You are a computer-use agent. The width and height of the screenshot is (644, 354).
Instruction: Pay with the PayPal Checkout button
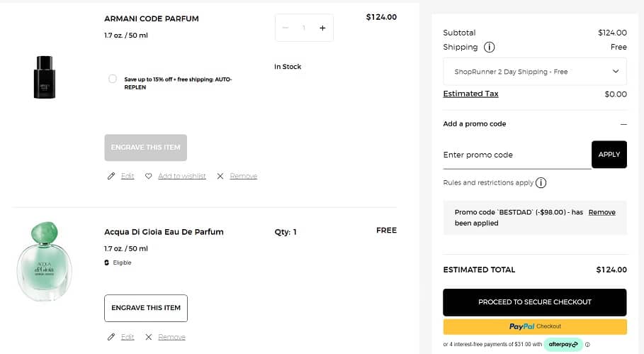[x=535, y=326]
